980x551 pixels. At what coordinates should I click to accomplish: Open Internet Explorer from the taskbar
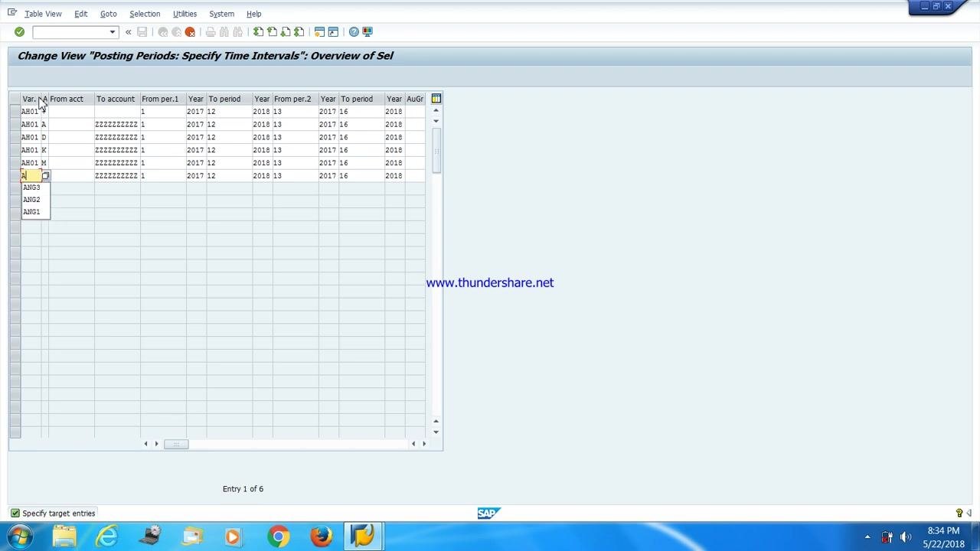point(106,536)
